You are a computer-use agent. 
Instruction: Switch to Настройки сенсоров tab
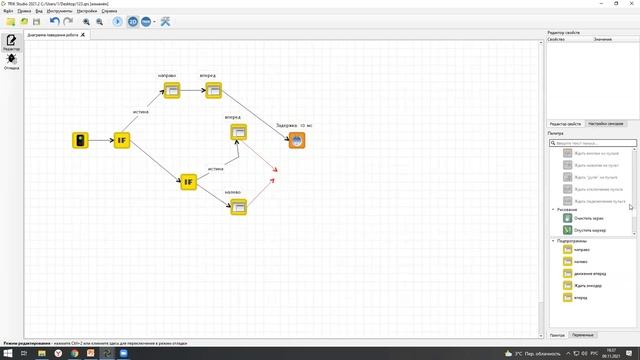click(606, 124)
